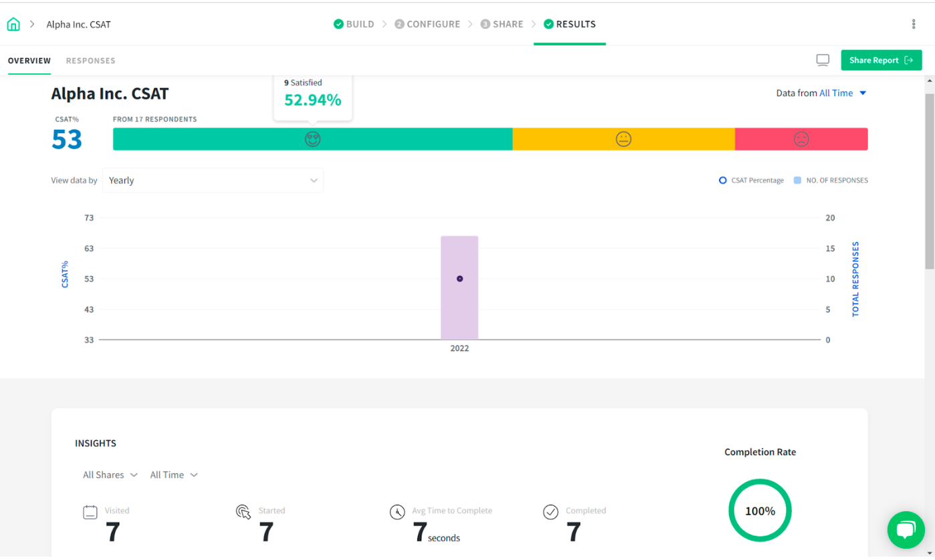Open the All Shares filter dropdown
The image size is (935, 560).
[x=110, y=474]
